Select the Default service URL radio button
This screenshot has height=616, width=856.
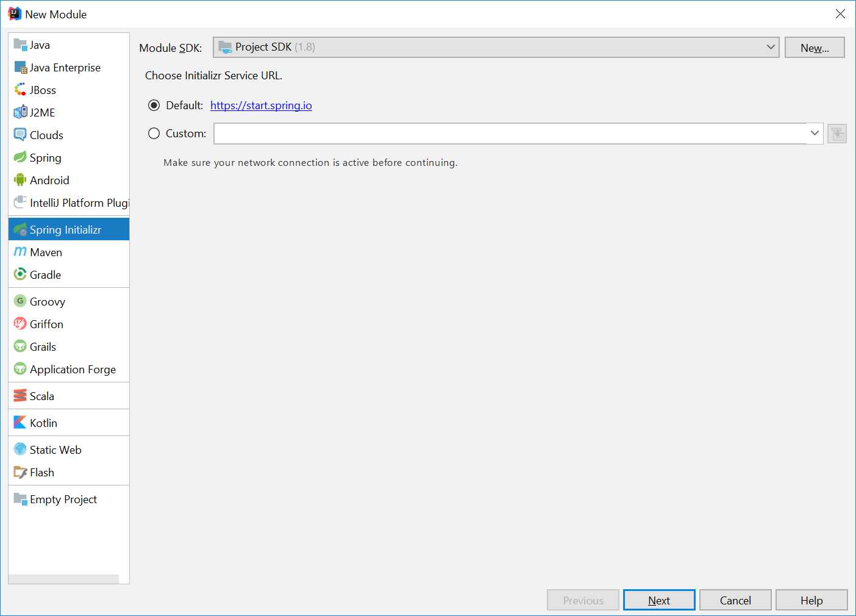[x=154, y=106]
